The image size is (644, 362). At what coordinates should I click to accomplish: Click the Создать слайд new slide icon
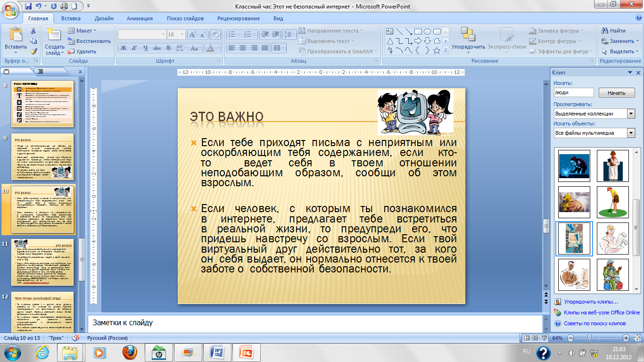pyautogui.click(x=54, y=35)
